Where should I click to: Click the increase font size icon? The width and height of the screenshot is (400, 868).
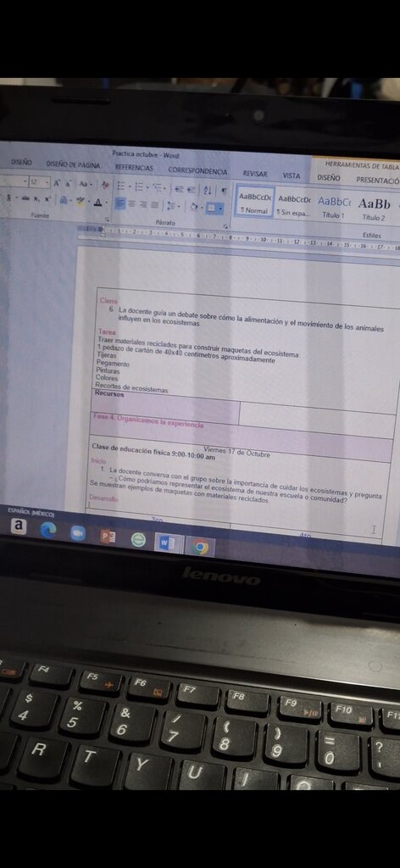coord(57,183)
